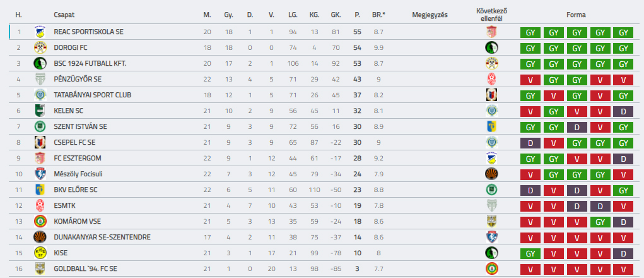
Task: Click the Goldball '94. FC SE crest
Action: (40, 269)
